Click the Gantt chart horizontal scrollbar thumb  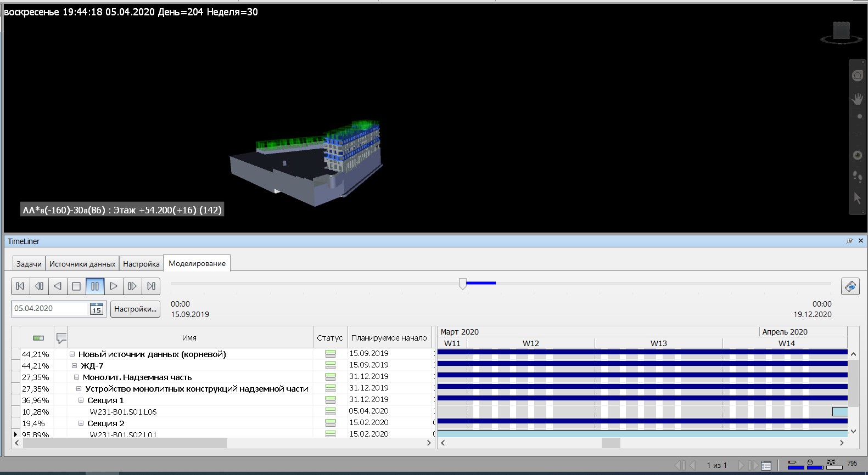(x=611, y=443)
